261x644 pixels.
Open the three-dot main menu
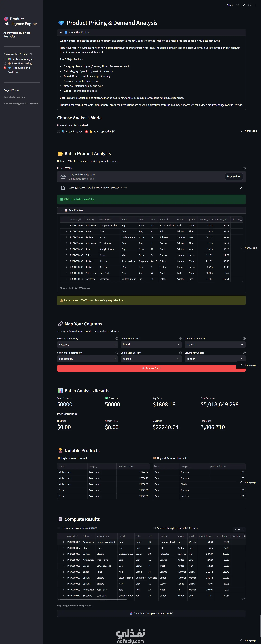coord(256,5)
